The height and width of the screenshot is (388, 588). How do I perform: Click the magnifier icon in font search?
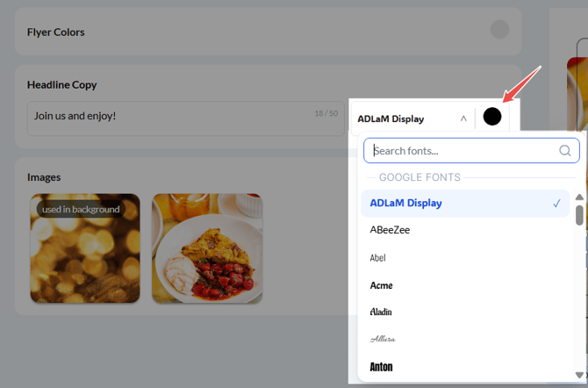[x=565, y=150]
